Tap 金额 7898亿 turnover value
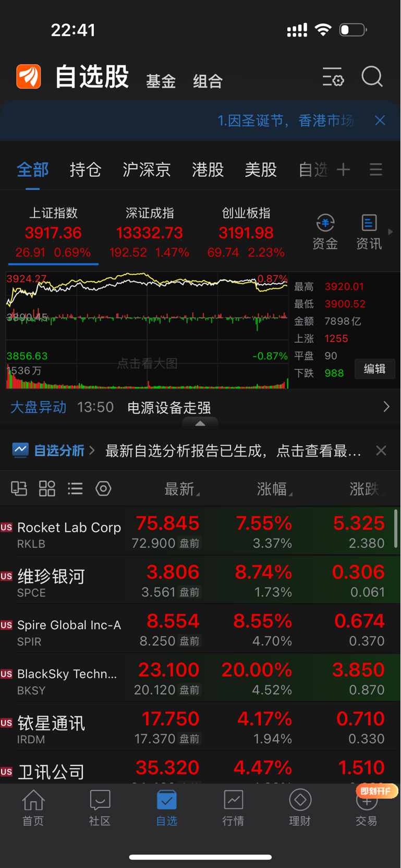This screenshot has height=868, width=401. 327,321
